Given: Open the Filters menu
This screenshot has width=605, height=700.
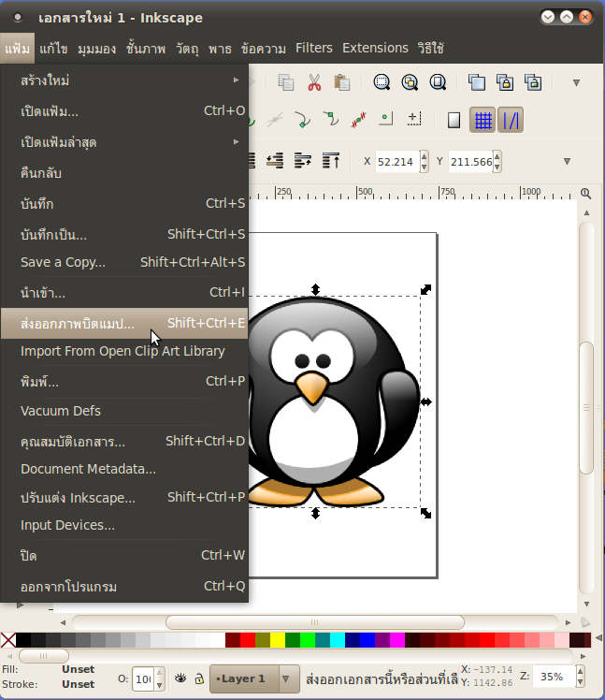Looking at the screenshot, I should pyautogui.click(x=313, y=48).
